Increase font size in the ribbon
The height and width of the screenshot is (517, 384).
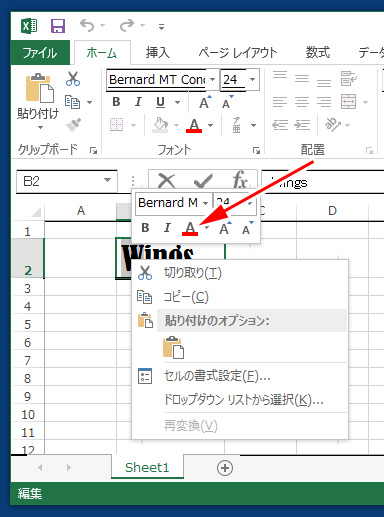pyautogui.click(x=205, y=102)
